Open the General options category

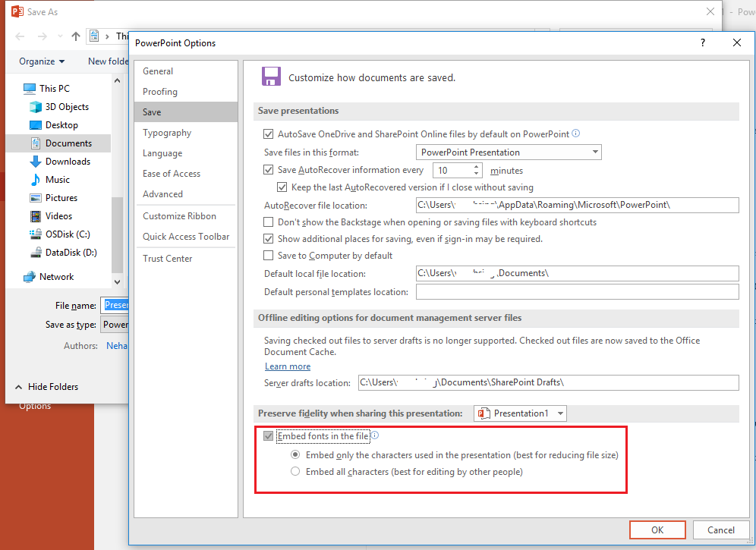[186, 71]
